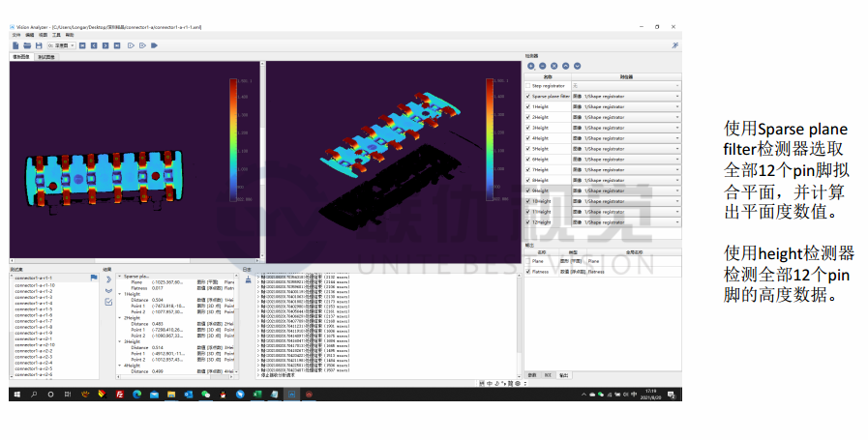This screenshot has width=868, height=440.
Task: Click the move detector down arrow icon
Action: point(578,66)
